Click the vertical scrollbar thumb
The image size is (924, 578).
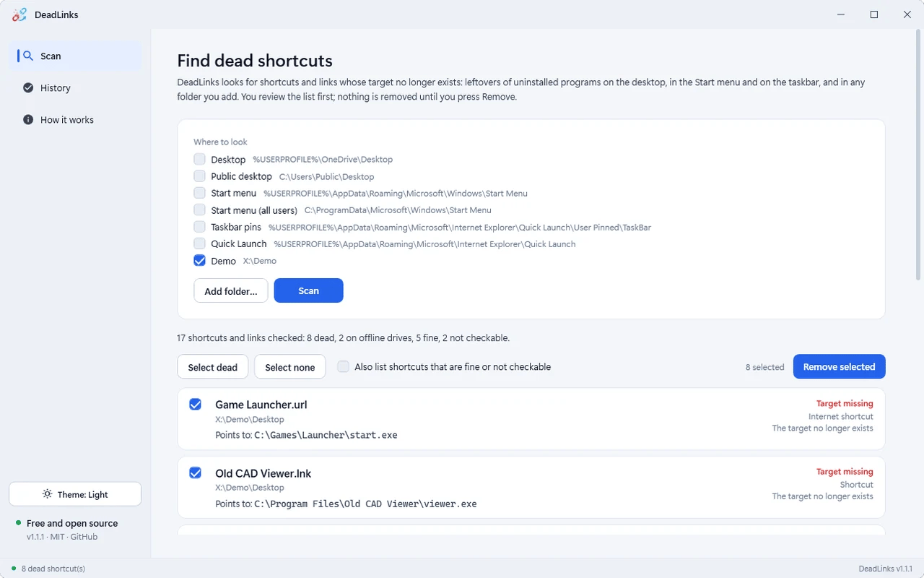tap(918, 155)
